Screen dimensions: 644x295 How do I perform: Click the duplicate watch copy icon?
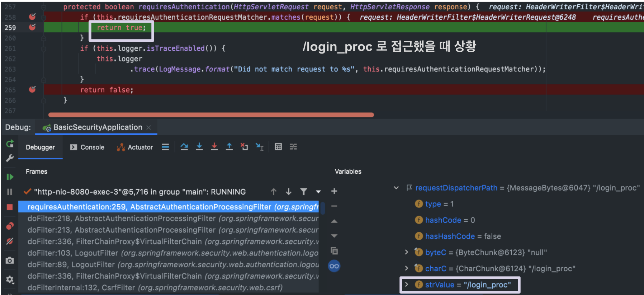coord(334,251)
